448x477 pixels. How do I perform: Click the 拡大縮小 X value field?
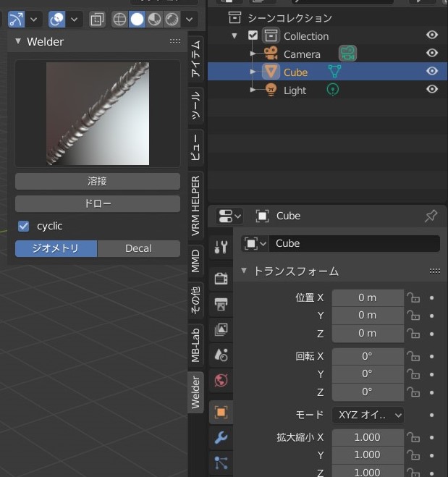[368, 437]
